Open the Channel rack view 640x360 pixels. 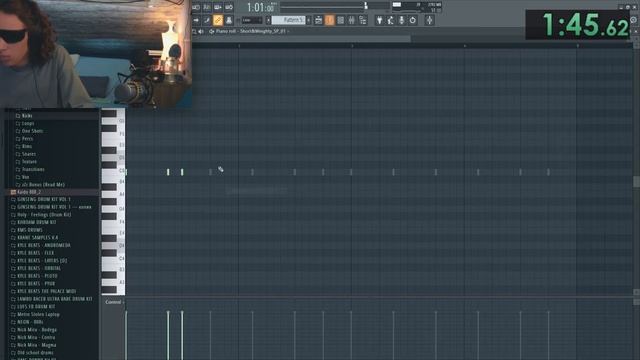click(x=340, y=20)
